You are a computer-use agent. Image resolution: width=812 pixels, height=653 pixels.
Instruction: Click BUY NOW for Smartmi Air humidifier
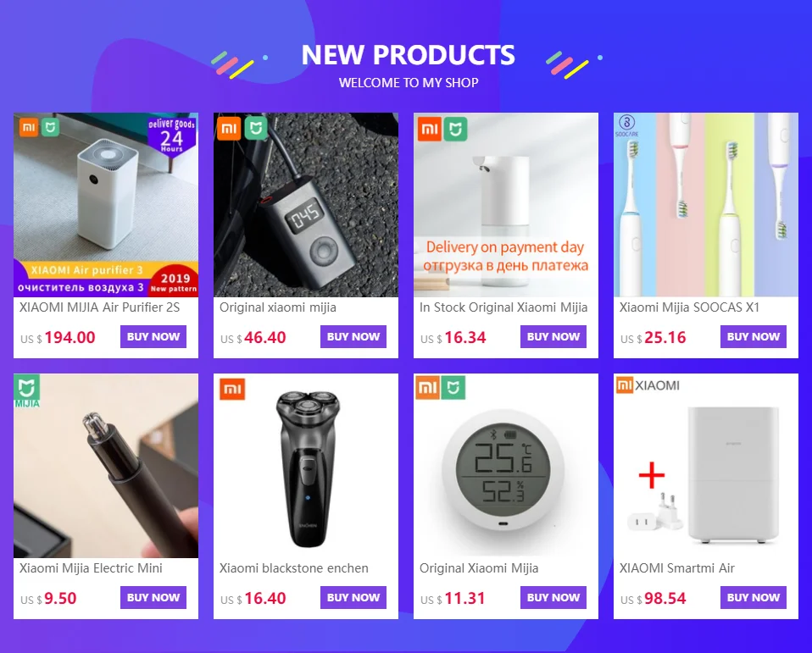point(753,598)
